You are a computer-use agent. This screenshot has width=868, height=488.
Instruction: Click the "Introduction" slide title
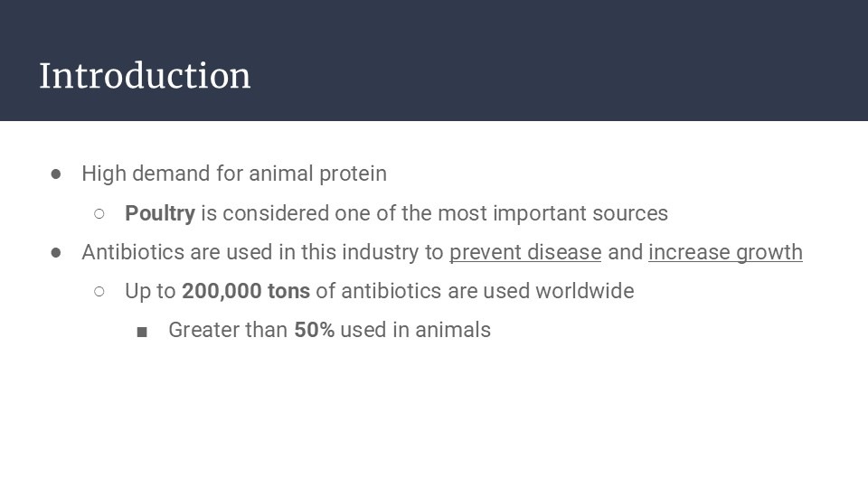(145, 76)
